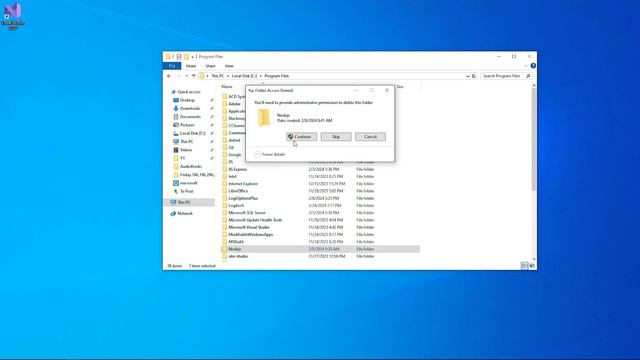Screen dimensions: 640x360
Task: Click the scroll-down arrow of file list
Action: click(x=533, y=259)
